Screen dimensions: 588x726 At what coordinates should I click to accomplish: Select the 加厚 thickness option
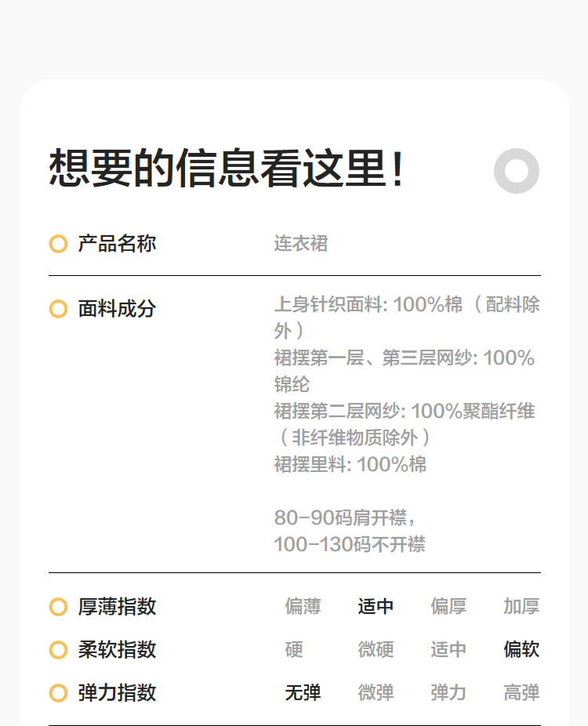pos(521,607)
